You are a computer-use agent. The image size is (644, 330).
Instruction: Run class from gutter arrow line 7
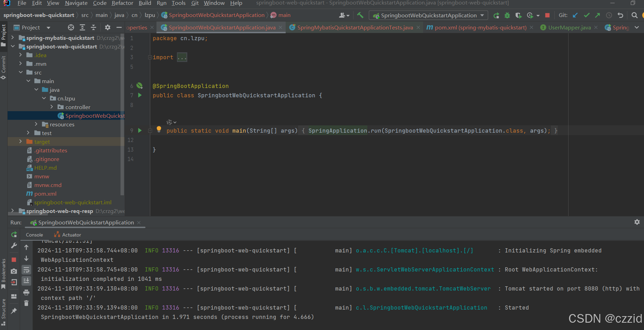[x=140, y=95]
